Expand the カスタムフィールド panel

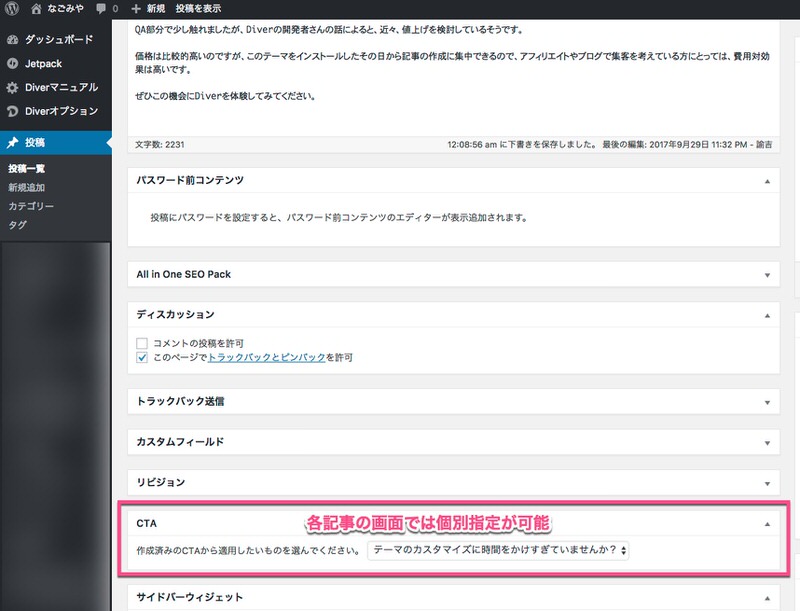766,443
